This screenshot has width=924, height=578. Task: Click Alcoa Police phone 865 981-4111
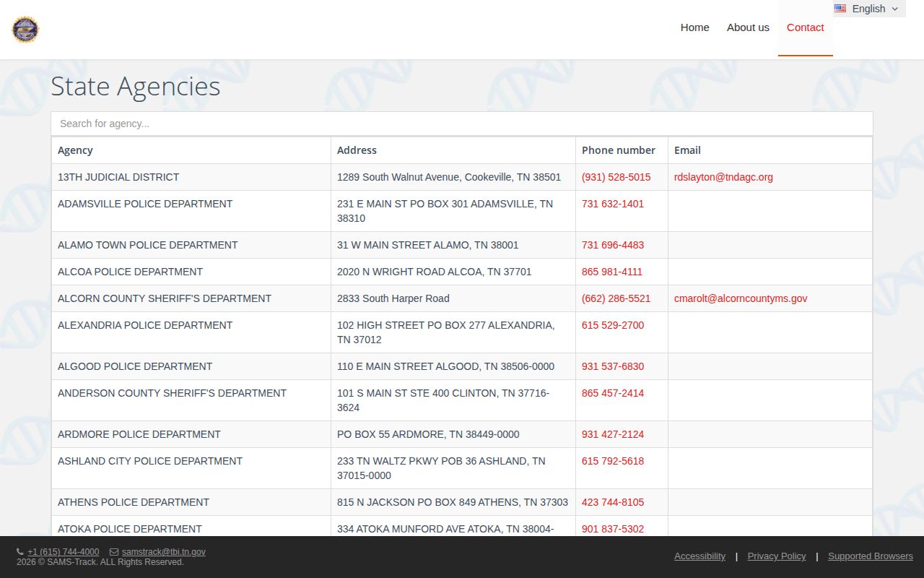pos(612,272)
